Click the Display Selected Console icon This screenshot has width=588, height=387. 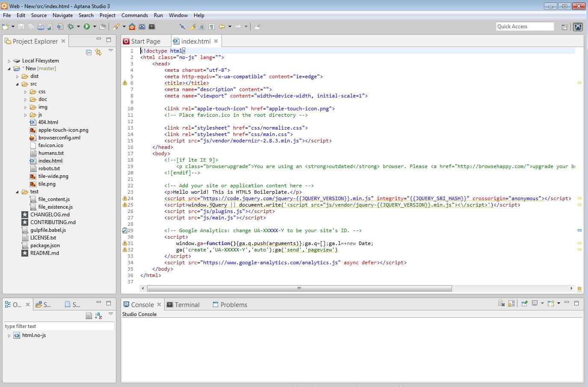point(535,303)
